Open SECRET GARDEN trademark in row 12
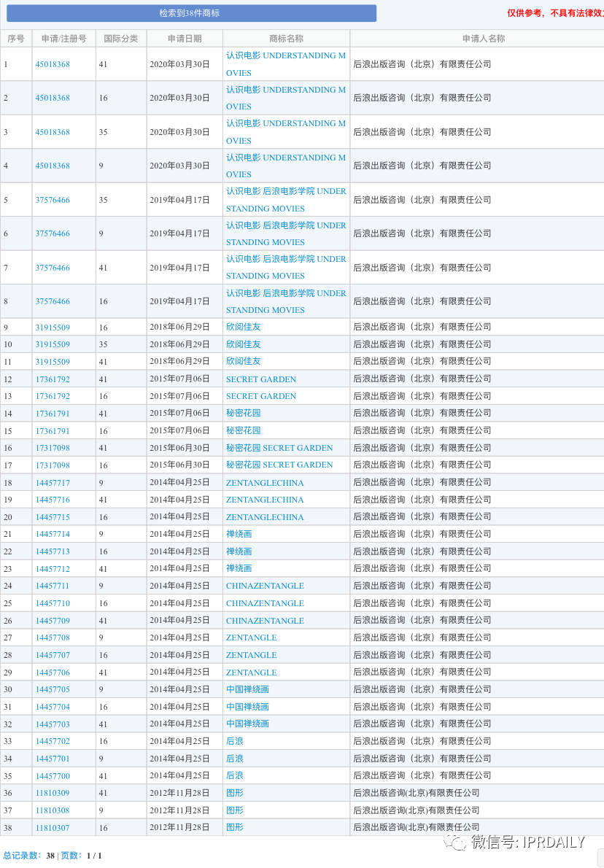Screen dimensions: 604x868 click(260, 379)
